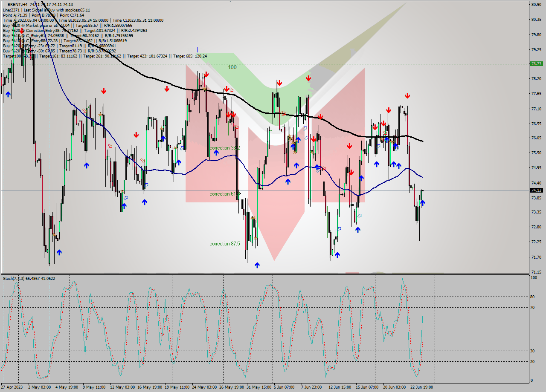Click the 71.15 price axis label
546x392 pixels.
tap(536, 272)
